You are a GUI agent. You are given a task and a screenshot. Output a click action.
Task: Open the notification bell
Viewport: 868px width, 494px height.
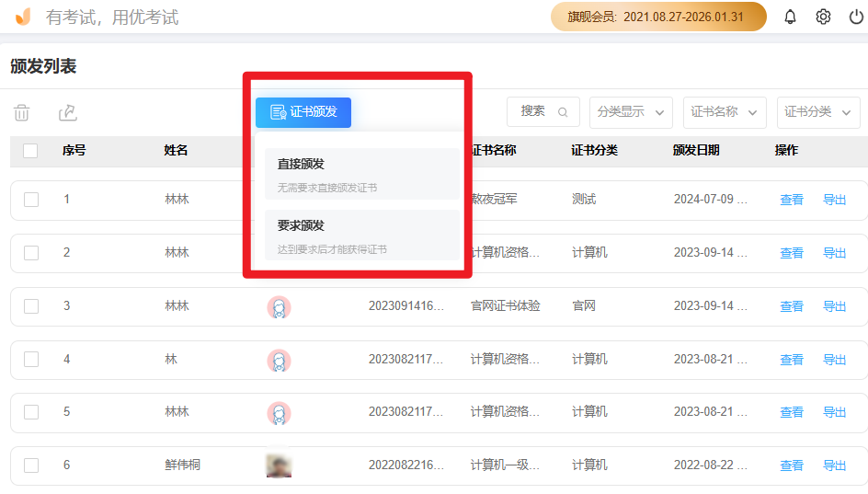tap(790, 17)
